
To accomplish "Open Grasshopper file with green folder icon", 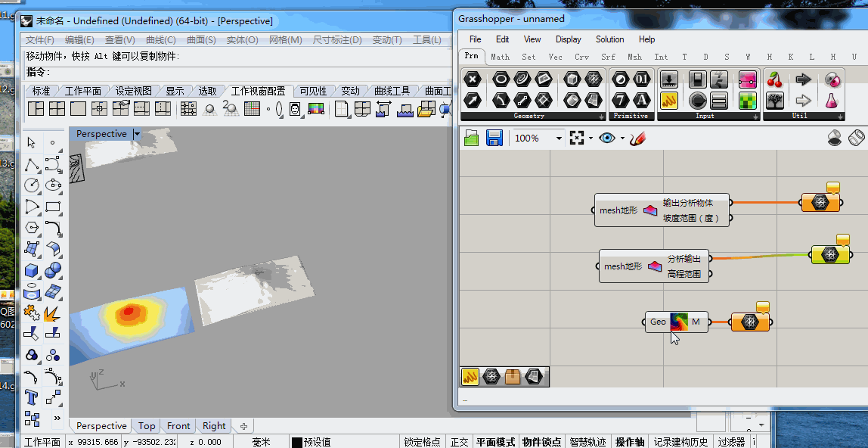I will [471, 138].
